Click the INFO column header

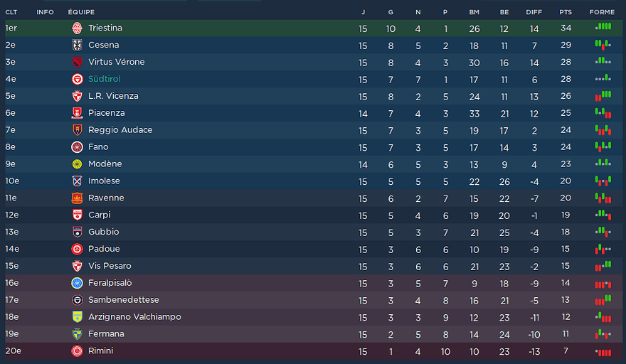point(45,12)
